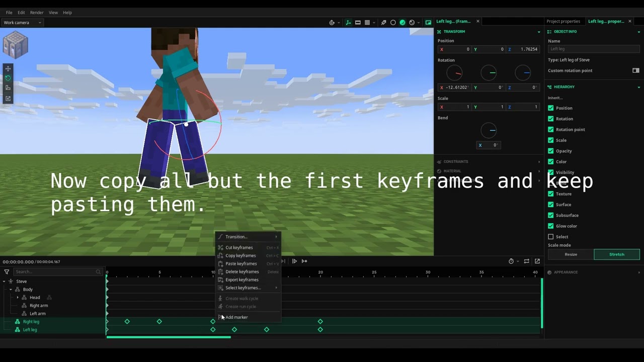Toggle the bone/hierarchy overlay icon in toolbar

pyautogui.click(x=348, y=23)
